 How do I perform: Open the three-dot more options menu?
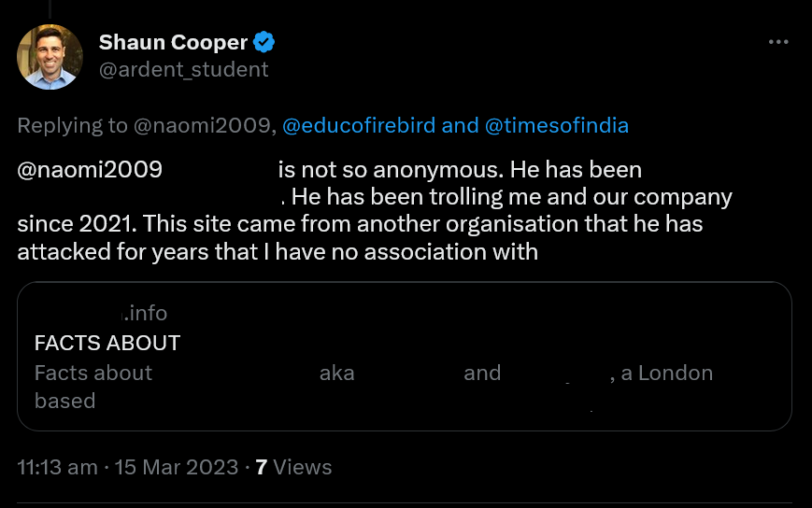[777, 43]
